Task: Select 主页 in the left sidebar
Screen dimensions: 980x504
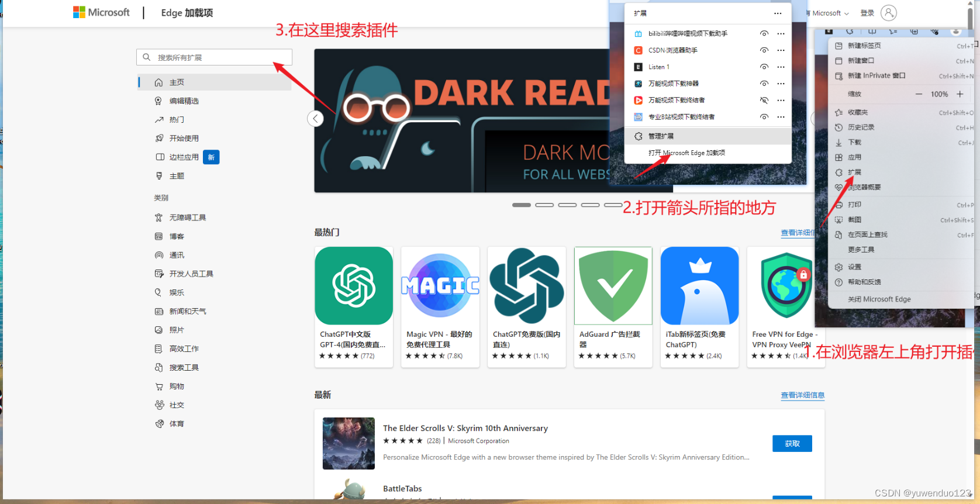Action: (215, 82)
